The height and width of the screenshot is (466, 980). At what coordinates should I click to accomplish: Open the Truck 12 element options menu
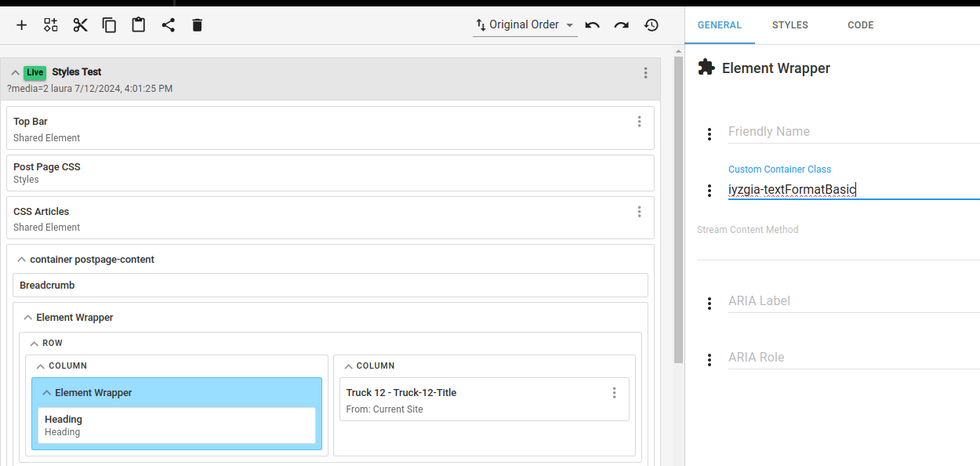(x=614, y=393)
